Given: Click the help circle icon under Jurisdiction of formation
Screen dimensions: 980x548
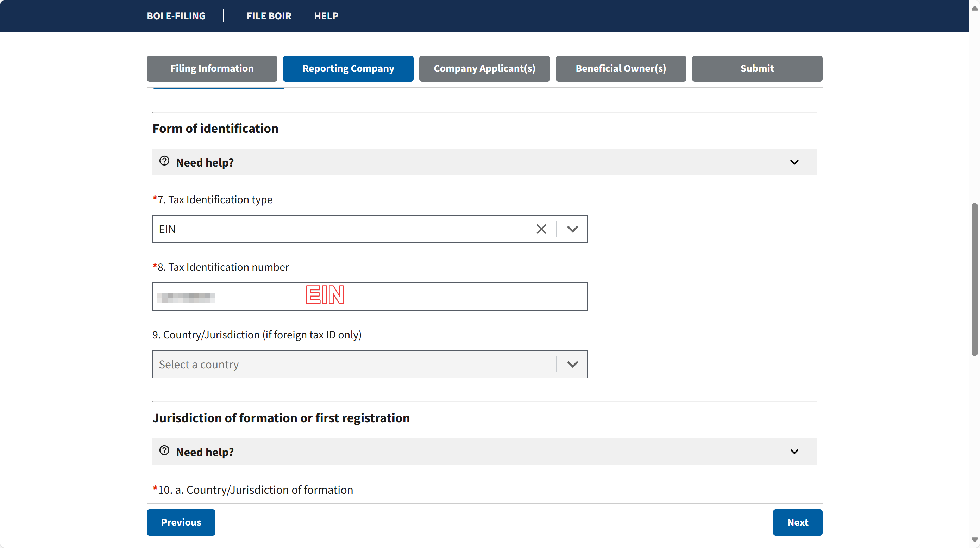Looking at the screenshot, I should pos(164,450).
